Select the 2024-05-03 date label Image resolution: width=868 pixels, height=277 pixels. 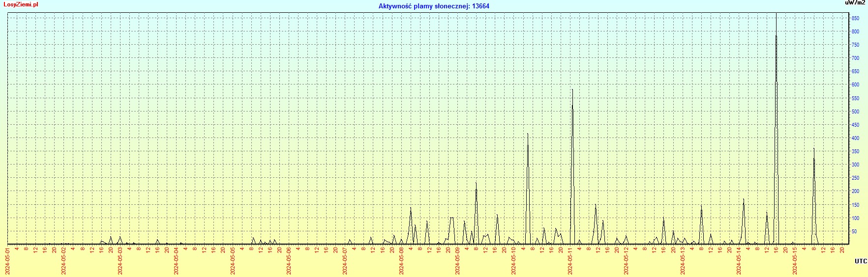120,261
